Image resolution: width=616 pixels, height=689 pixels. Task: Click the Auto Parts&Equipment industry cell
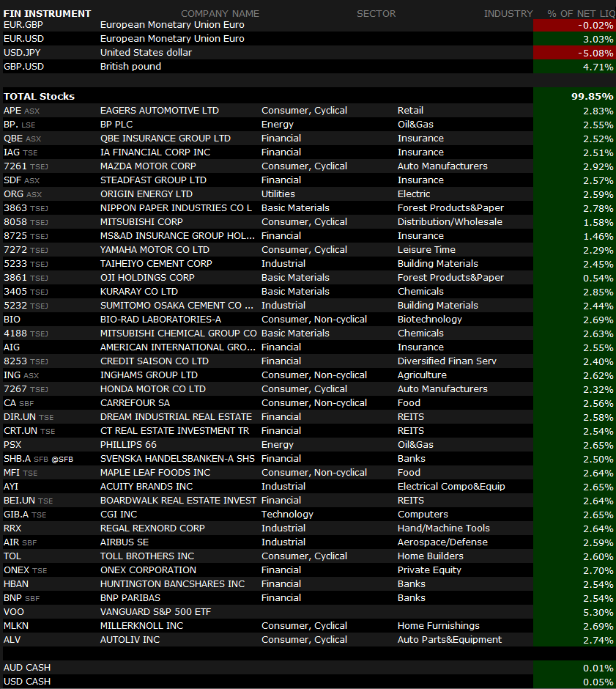(450, 640)
